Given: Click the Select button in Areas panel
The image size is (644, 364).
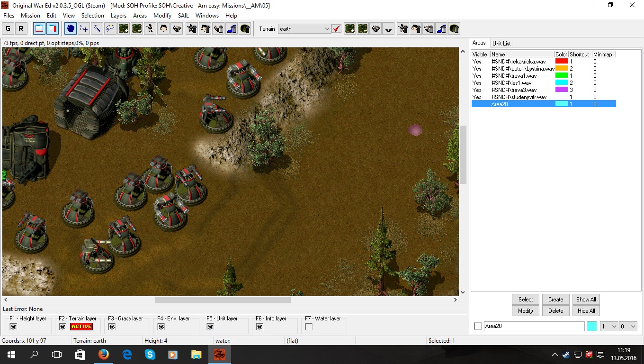Looking at the screenshot, I should [526, 300].
